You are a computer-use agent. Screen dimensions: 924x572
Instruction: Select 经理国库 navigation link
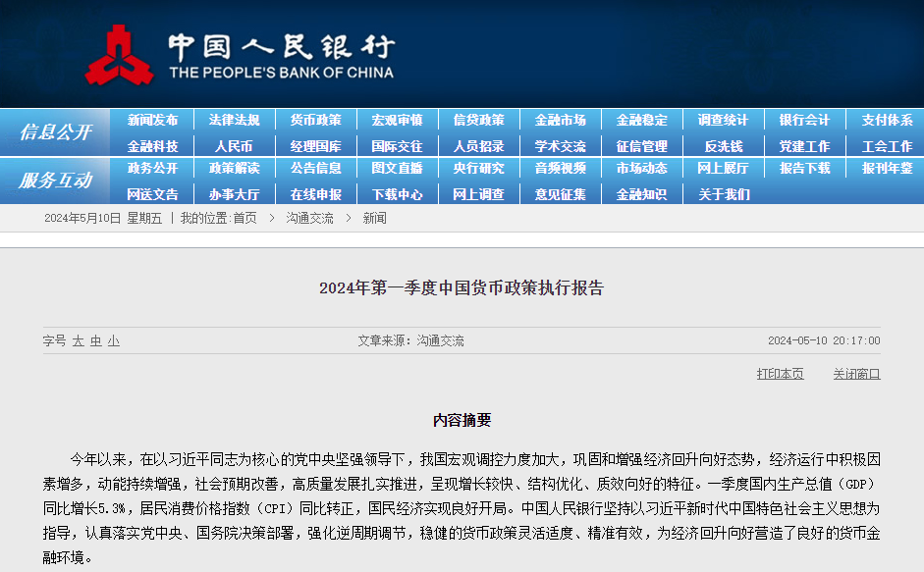[x=316, y=146]
